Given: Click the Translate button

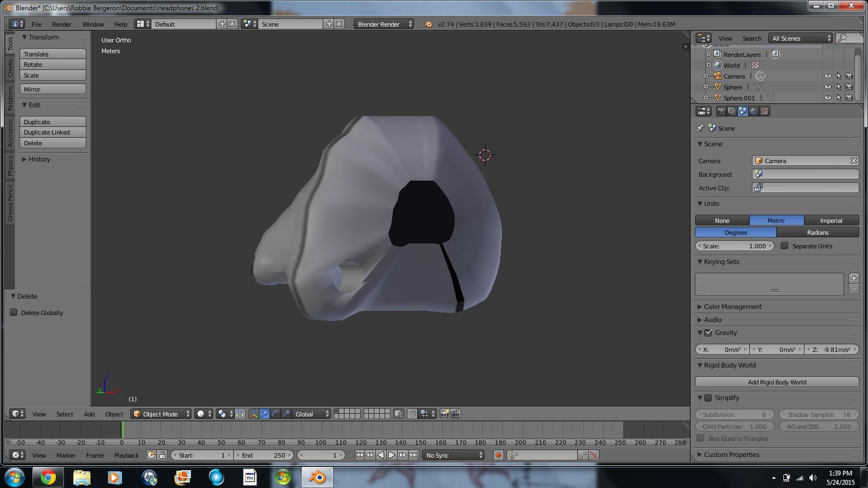Looking at the screenshot, I should [53, 54].
